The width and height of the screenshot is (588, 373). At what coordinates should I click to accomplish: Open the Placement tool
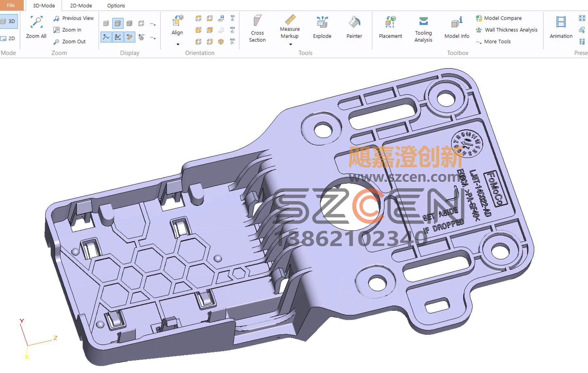[x=390, y=27]
